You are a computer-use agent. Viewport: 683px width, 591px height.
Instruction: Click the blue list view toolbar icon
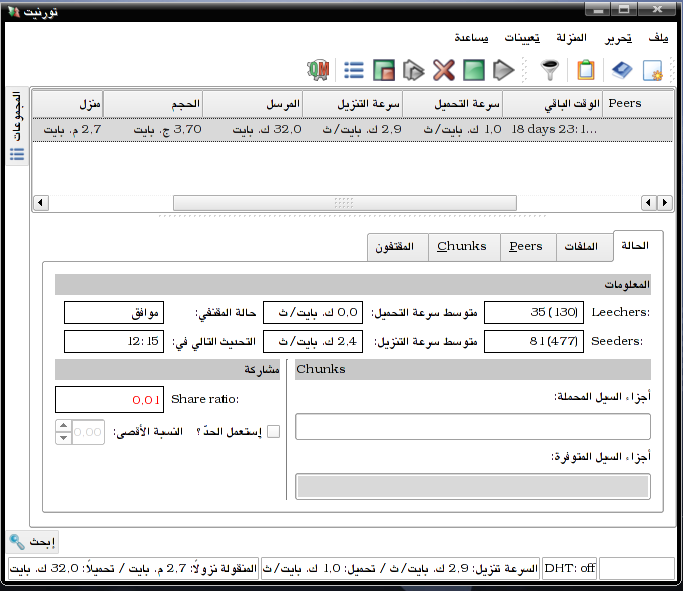click(354, 70)
